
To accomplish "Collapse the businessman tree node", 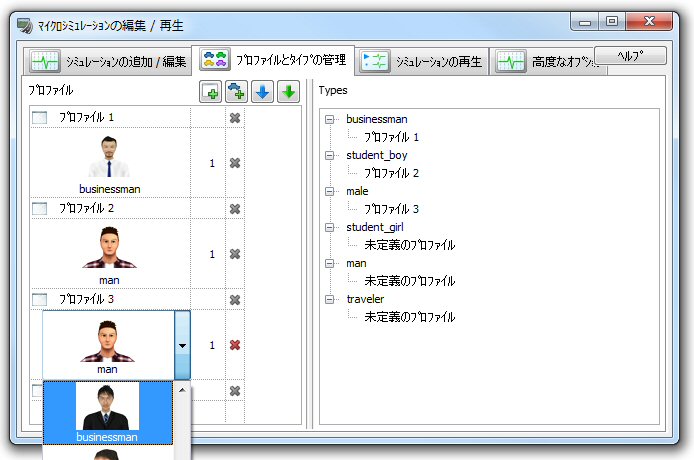I will tap(329, 120).
